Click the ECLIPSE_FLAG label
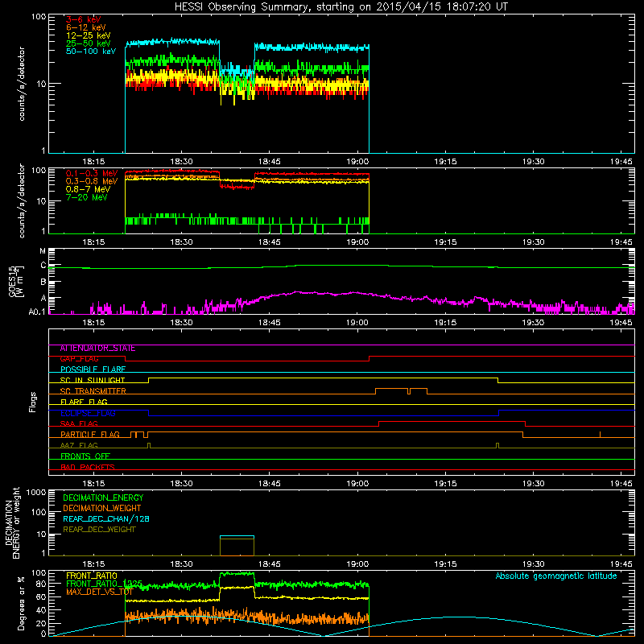Viewport: 644px width, 644px height. 88,413
